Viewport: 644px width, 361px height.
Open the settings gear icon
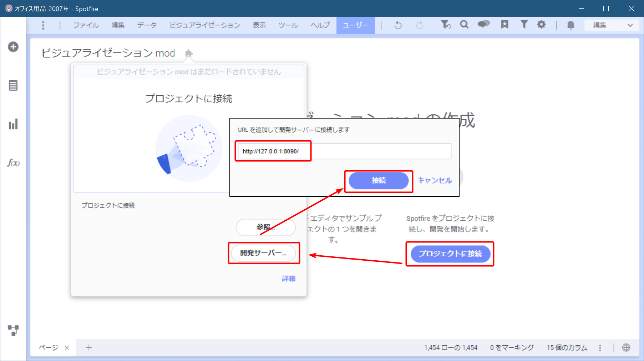point(542,24)
